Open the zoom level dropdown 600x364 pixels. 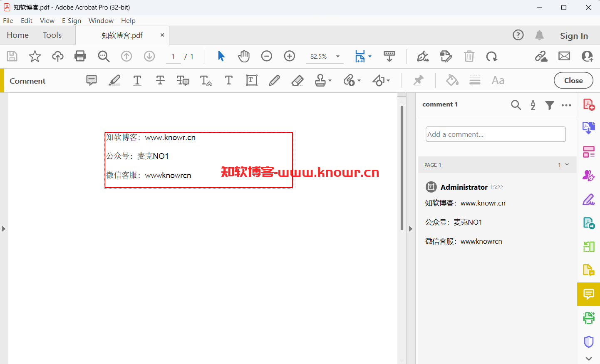click(338, 56)
